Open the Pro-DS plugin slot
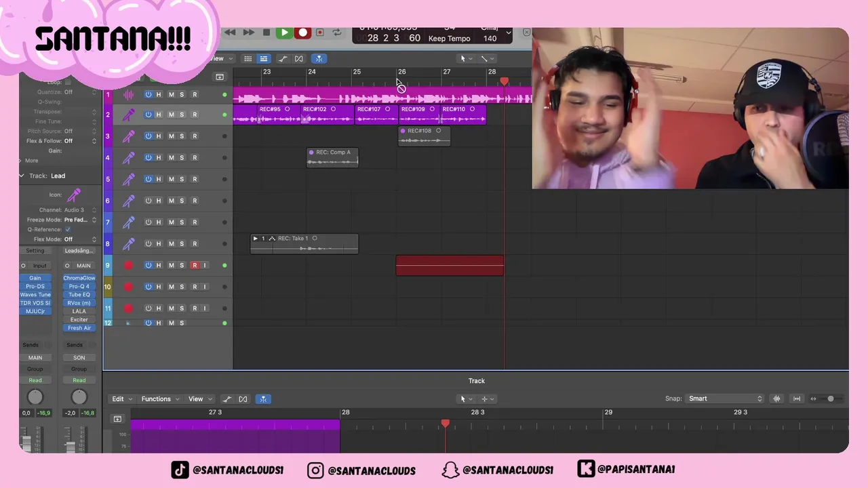 35,286
